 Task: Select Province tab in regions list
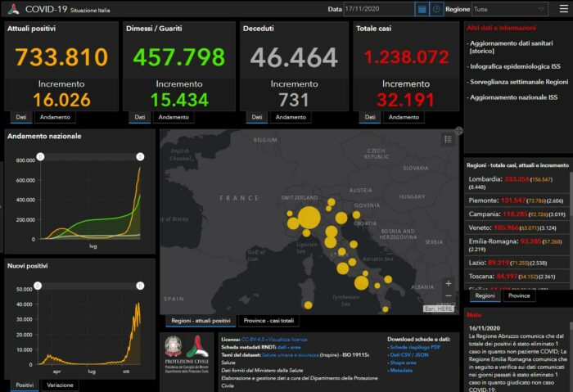pyautogui.click(x=519, y=295)
